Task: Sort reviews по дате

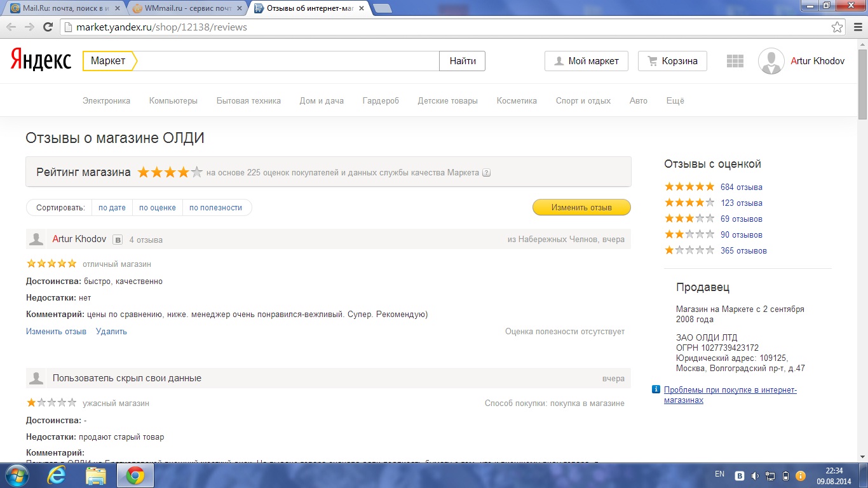Action: [112, 208]
